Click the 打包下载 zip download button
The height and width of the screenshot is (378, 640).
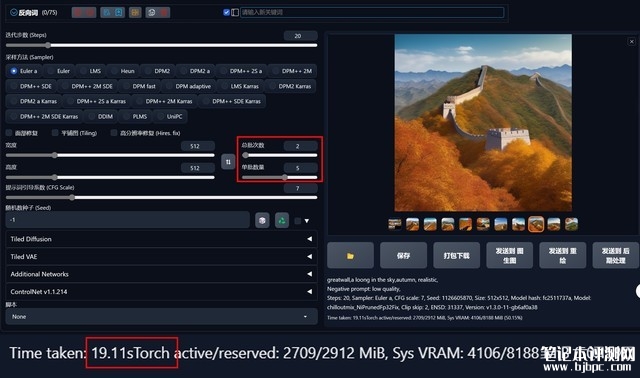click(x=456, y=256)
